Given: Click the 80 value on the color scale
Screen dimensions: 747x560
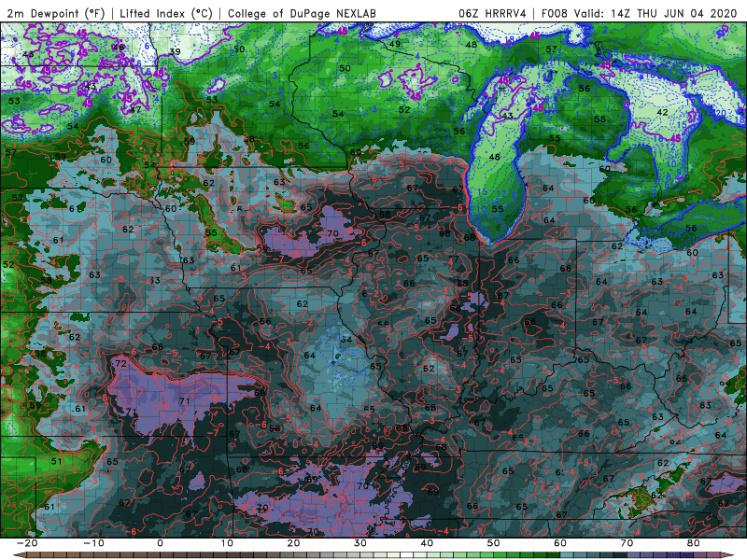Looking at the screenshot, I should click(694, 543).
